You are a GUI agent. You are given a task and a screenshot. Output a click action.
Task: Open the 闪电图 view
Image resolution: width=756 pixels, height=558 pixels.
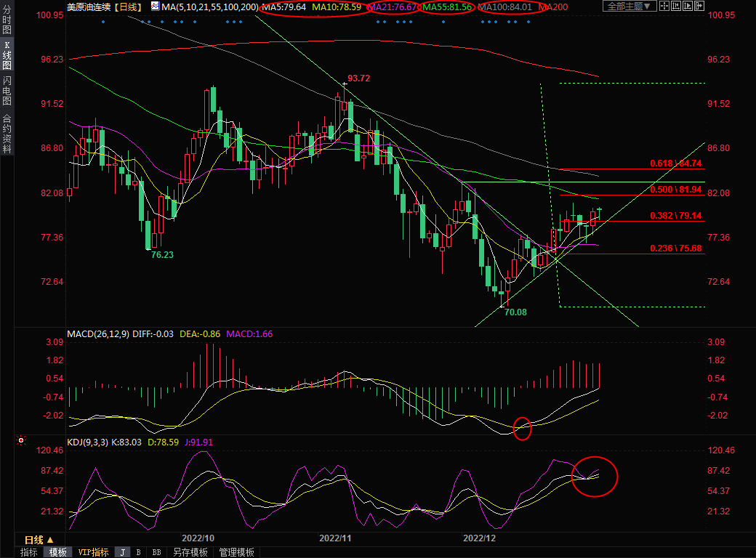(x=7, y=91)
